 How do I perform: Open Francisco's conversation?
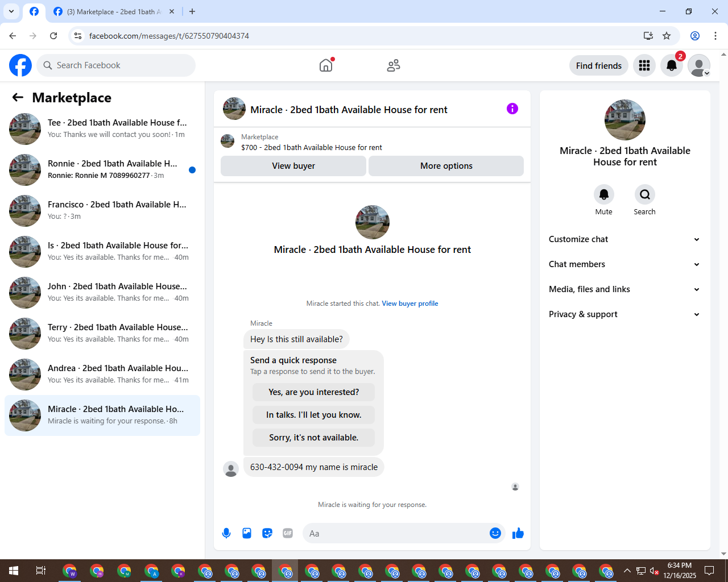(x=102, y=211)
